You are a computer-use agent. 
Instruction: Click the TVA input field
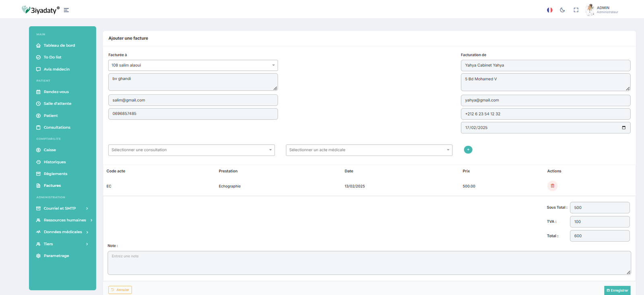point(599,222)
